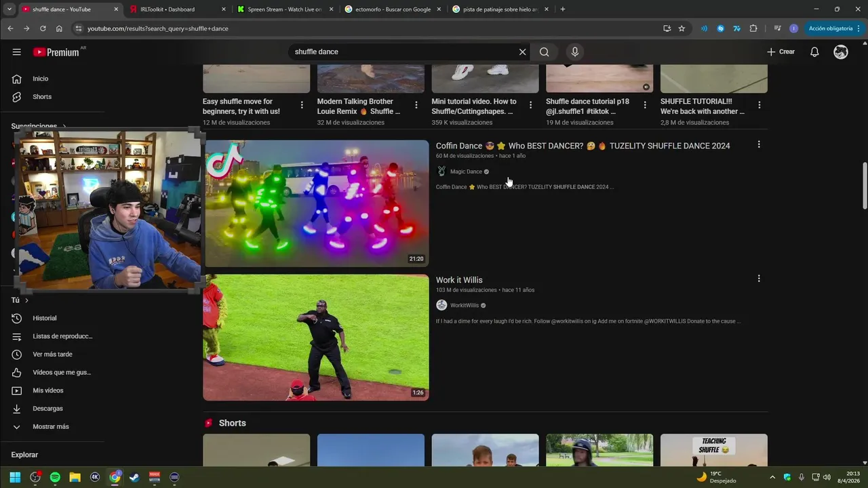Play the Coffin Dance thumbnail
The height and width of the screenshot is (488, 868).
(x=316, y=203)
